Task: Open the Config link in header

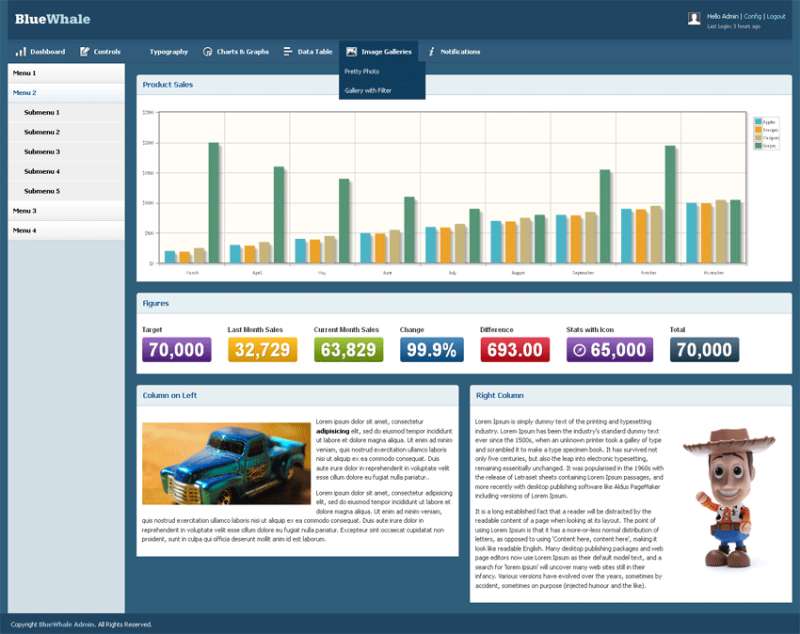Action: (x=752, y=17)
